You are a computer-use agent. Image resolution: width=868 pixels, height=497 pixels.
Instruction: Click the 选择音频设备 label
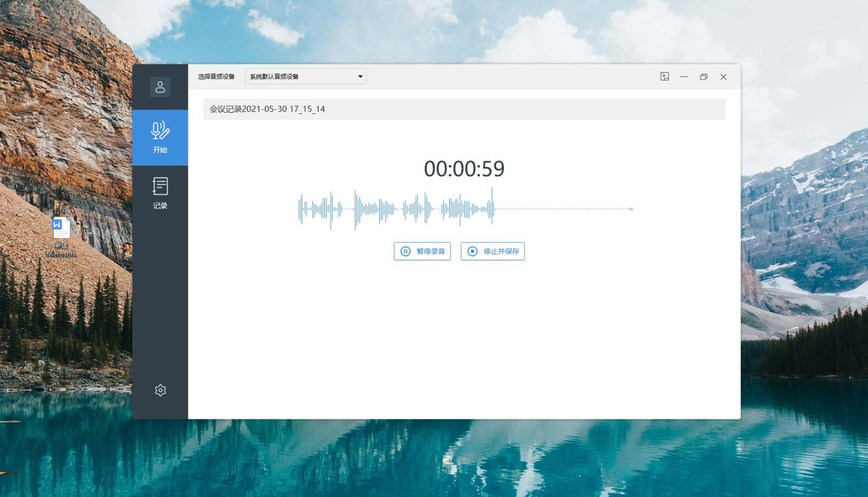[x=216, y=77]
